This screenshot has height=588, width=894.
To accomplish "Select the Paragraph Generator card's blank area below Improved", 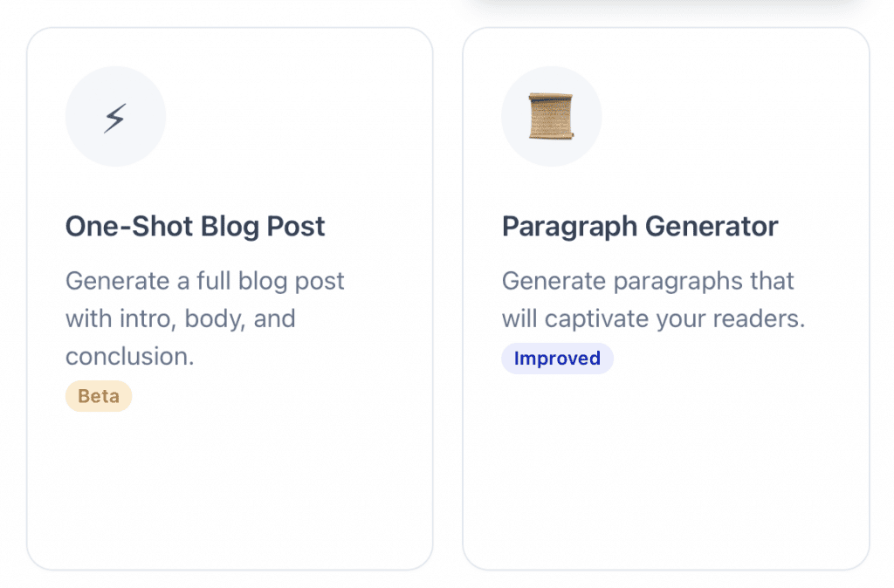I will coord(665,471).
